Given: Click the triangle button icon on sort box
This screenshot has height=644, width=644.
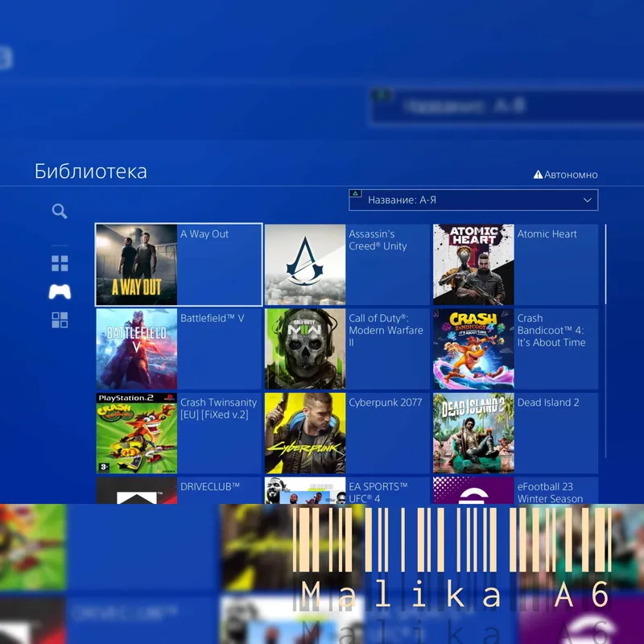Looking at the screenshot, I should 355,193.
